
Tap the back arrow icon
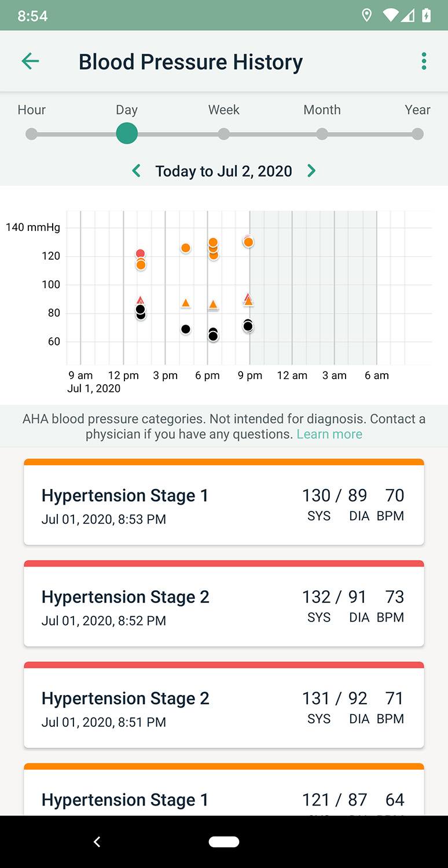[x=30, y=61]
